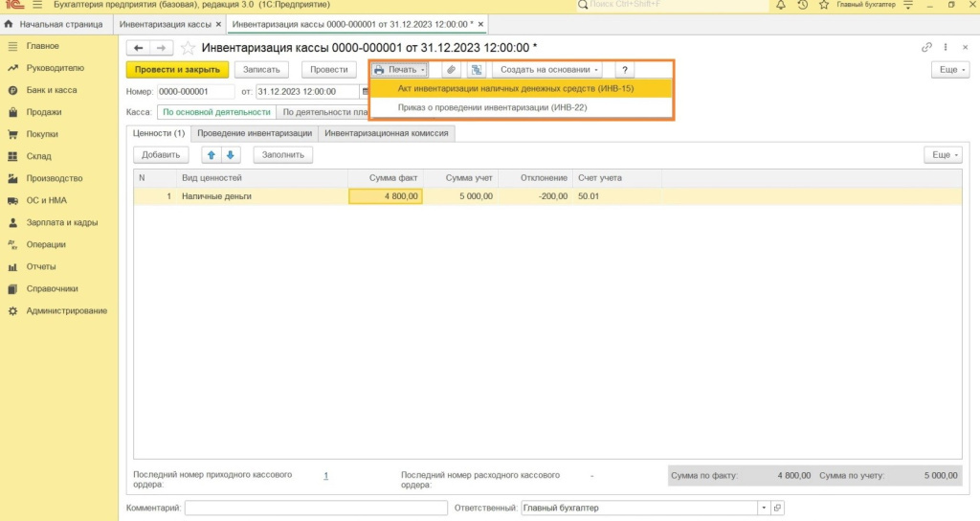Click Сумма учет cell 5 000,00
The image size is (980, 521).
(460, 196)
